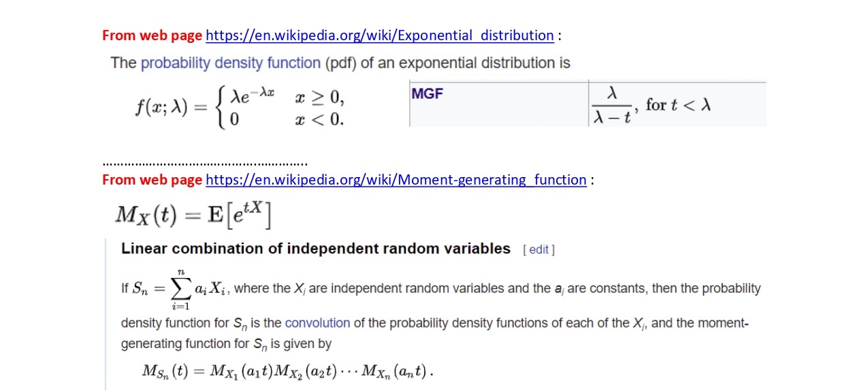Click the second red 'From web page' label
Viewport: 868px width, 391px height.
coord(152,180)
